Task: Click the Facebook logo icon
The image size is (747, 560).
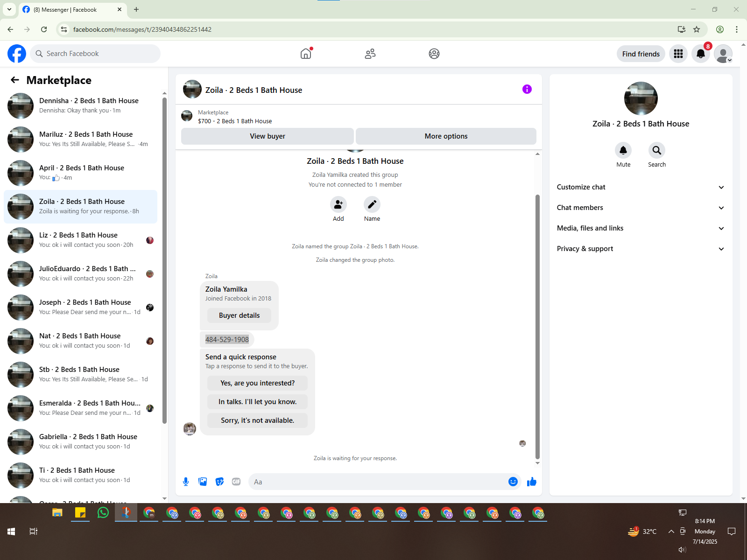Action: tap(17, 54)
